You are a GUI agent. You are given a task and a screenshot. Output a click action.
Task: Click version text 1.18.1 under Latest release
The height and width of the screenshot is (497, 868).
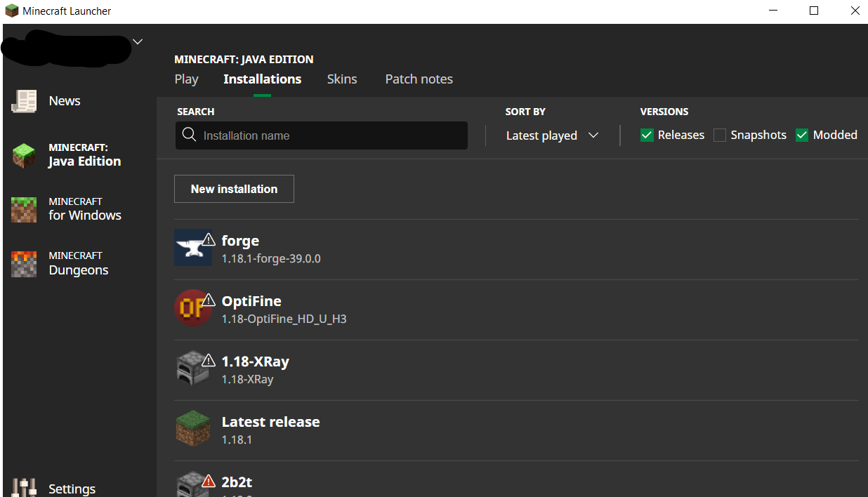(237, 440)
